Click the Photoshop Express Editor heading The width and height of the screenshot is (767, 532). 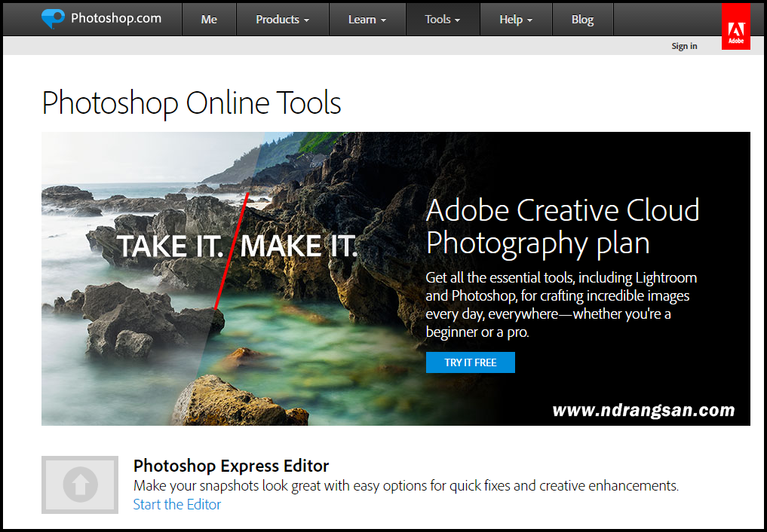click(231, 466)
